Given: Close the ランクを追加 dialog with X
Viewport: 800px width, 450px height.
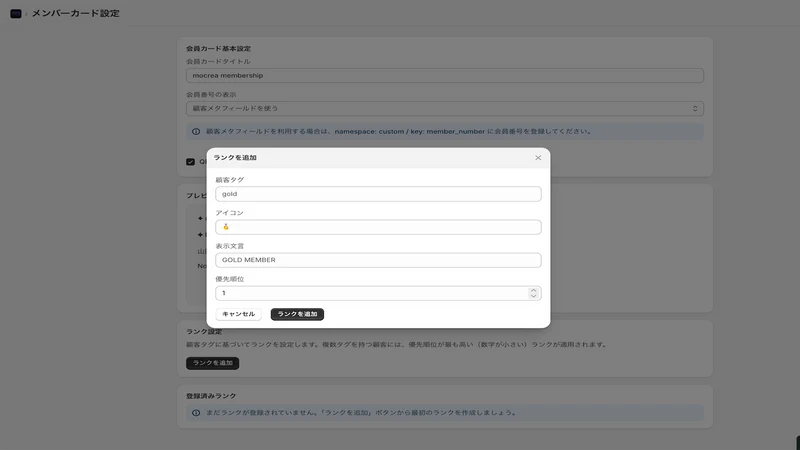Looking at the screenshot, I should (x=538, y=158).
